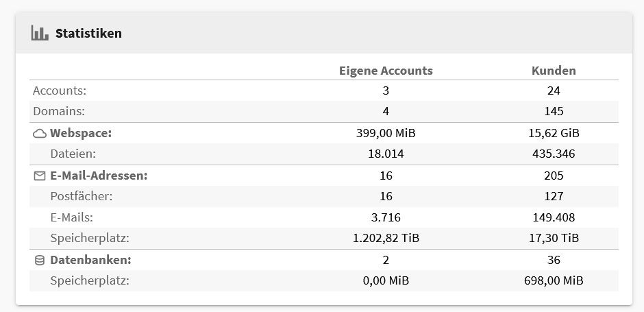Viewport: 644px width, 312px height.
Task: Click the 698,00 MiB database storage value
Action: [554, 280]
